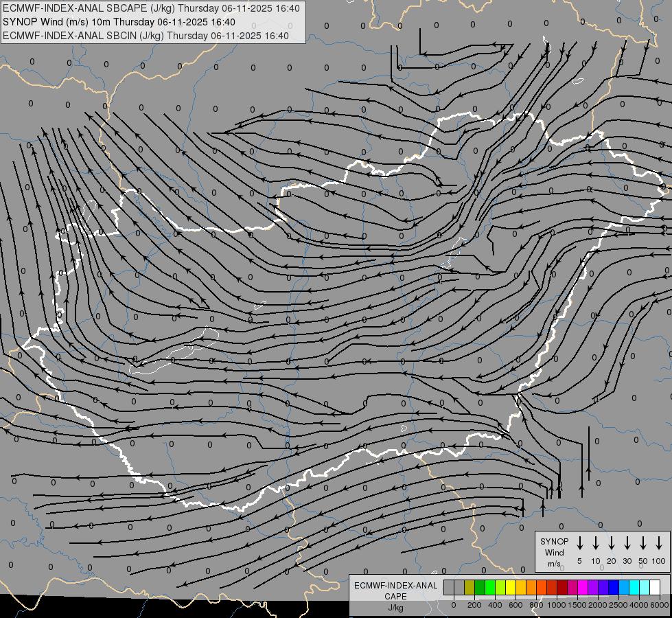Click the '0' tick on the CAPE scale
This screenshot has width=672, height=618.
[x=454, y=605]
